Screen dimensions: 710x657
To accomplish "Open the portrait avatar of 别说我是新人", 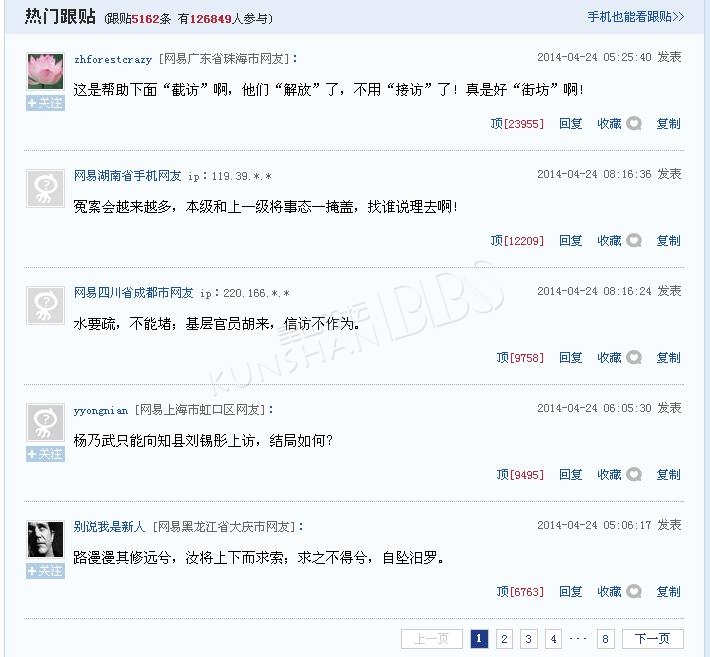I will (x=45, y=539).
